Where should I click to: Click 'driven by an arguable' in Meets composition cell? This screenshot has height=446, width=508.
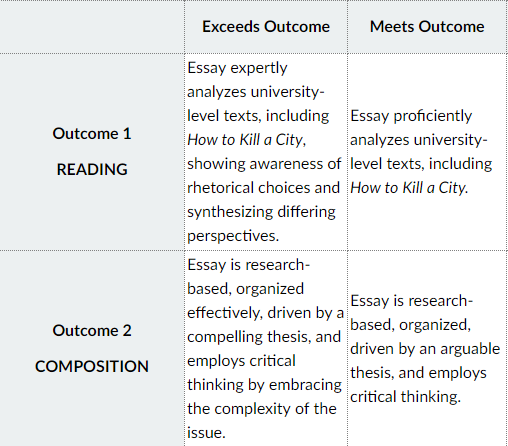tap(425, 349)
